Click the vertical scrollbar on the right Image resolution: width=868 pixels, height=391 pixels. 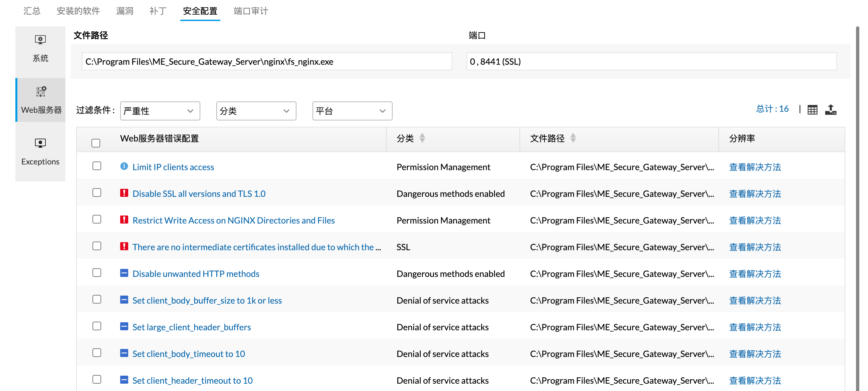click(x=857, y=202)
